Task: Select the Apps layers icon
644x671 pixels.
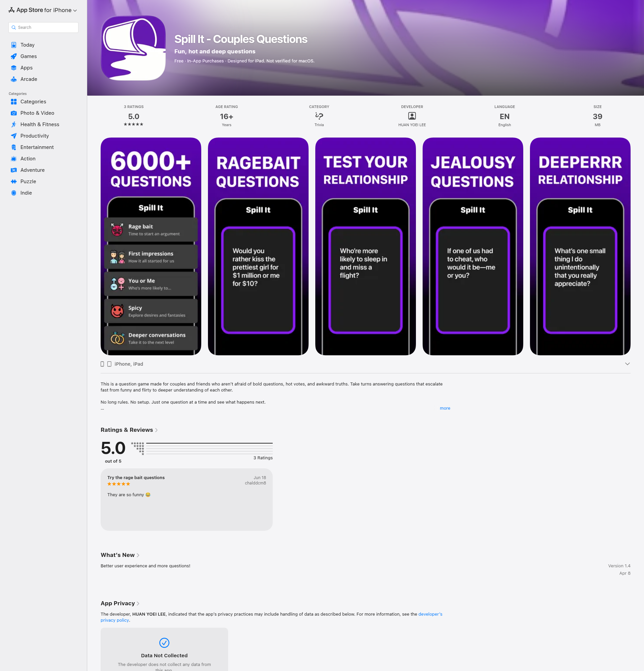Action: [x=14, y=68]
